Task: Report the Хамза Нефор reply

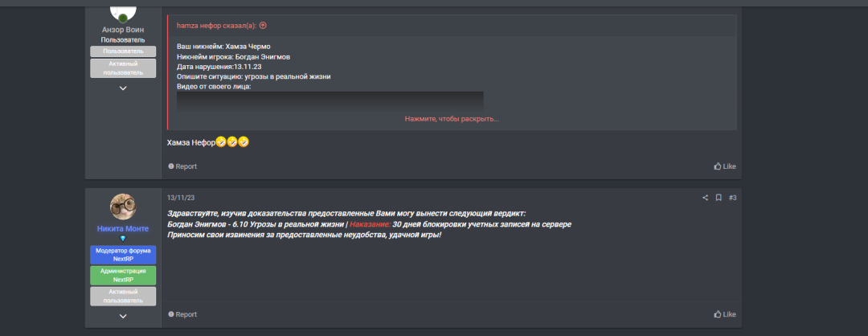Action: click(182, 166)
